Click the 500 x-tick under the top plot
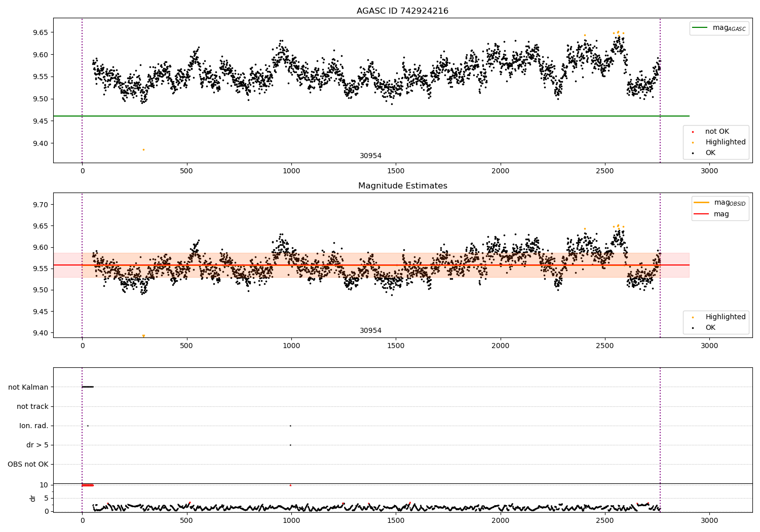 coord(186,171)
